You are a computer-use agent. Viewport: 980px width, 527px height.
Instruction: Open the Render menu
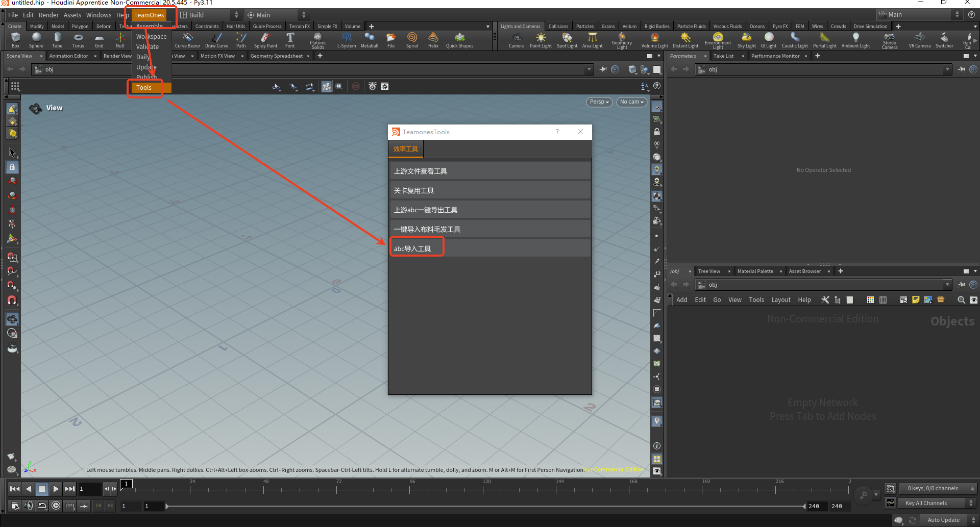48,15
